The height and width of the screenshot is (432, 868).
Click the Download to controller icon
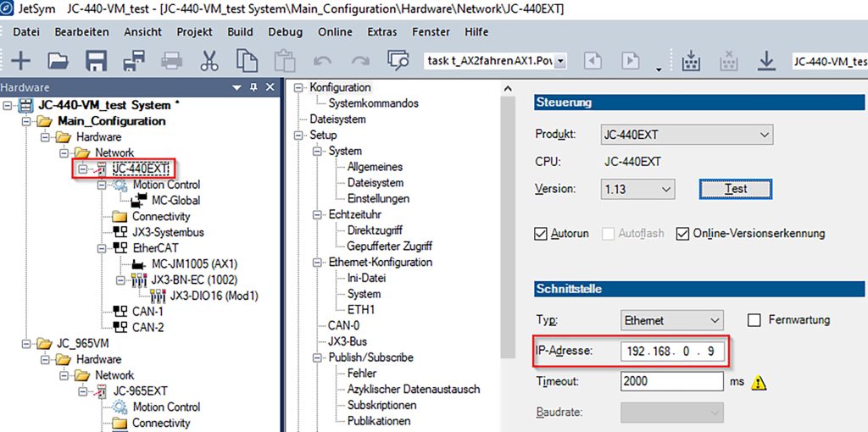point(766,60)
